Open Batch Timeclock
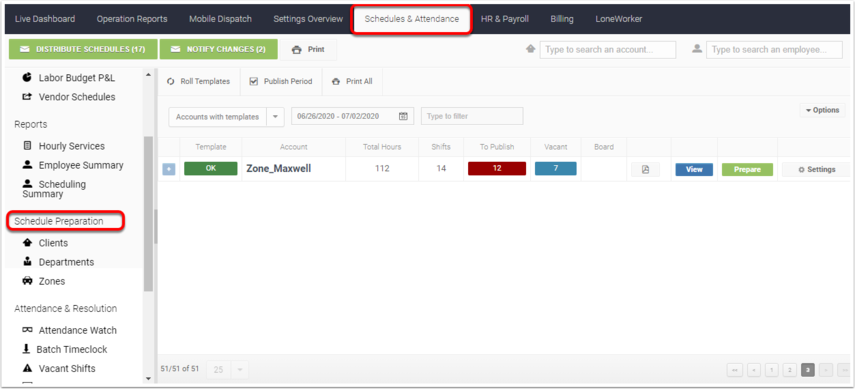The image size is (855, 389). (71, 349)
